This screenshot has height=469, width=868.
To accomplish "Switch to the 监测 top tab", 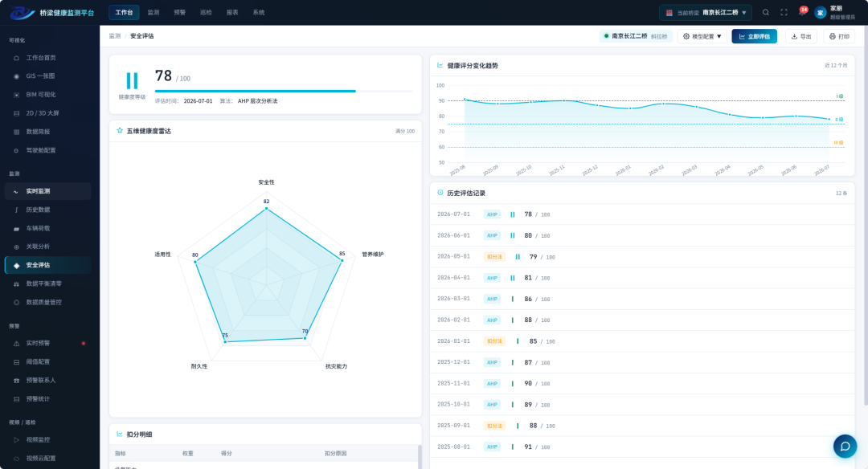I will tap(154, 12).
